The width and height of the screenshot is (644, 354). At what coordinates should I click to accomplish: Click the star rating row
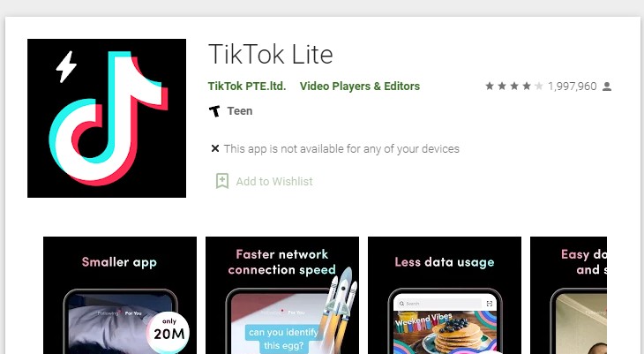(514, 87)
